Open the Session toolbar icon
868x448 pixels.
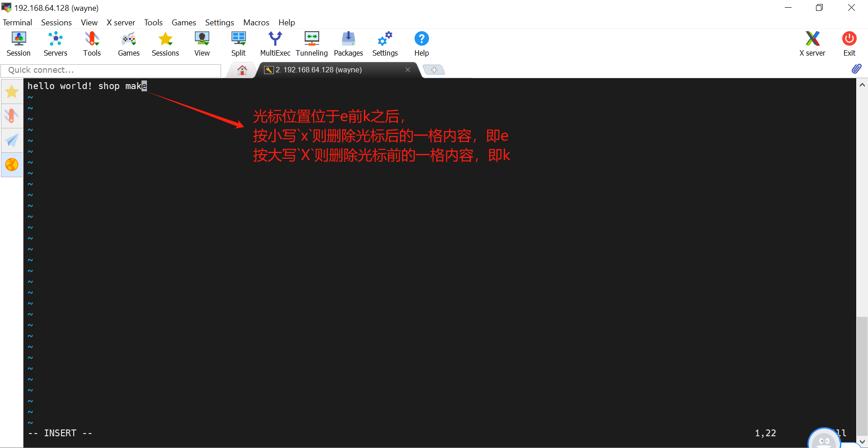point(19,44)
